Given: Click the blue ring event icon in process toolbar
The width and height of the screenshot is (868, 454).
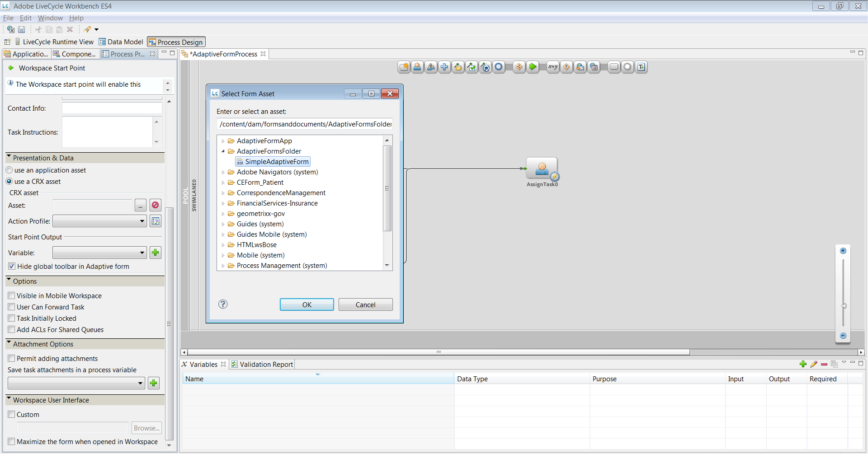Looking at the screenshot, I should pos(499,67).
